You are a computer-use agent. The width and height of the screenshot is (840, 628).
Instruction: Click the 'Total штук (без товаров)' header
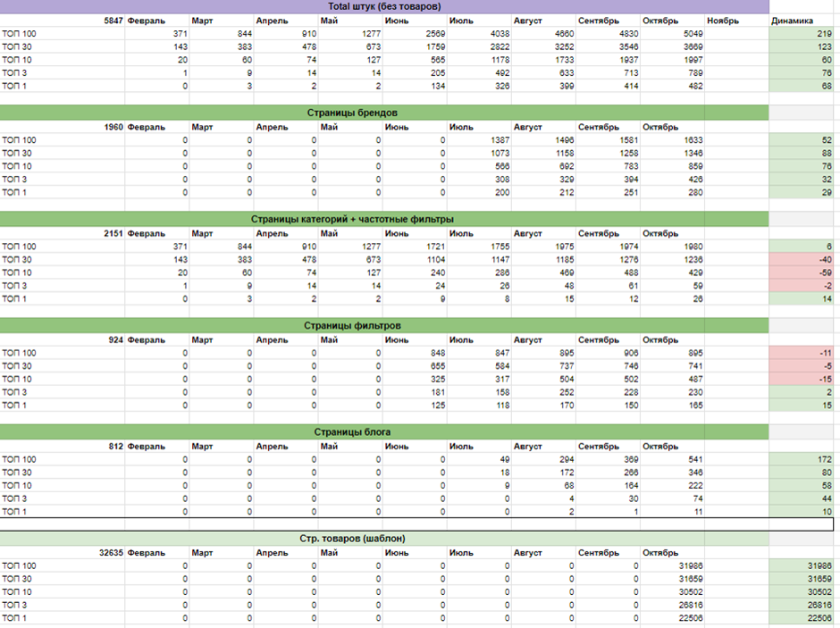tap(384, 6)
